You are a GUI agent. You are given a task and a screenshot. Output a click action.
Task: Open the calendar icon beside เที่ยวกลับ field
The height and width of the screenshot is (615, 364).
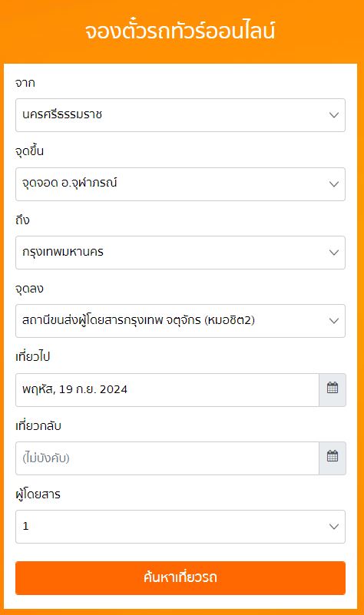pos(333,458)
